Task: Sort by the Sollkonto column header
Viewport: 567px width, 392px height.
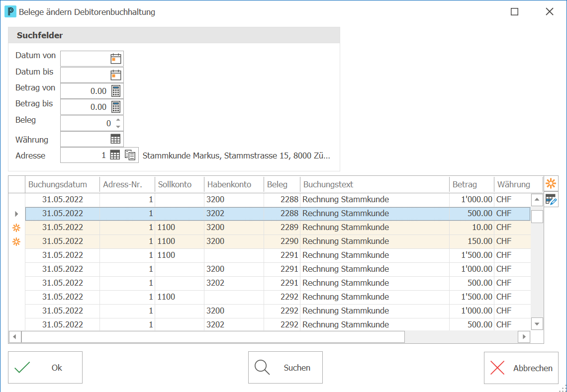Action: 180,185
